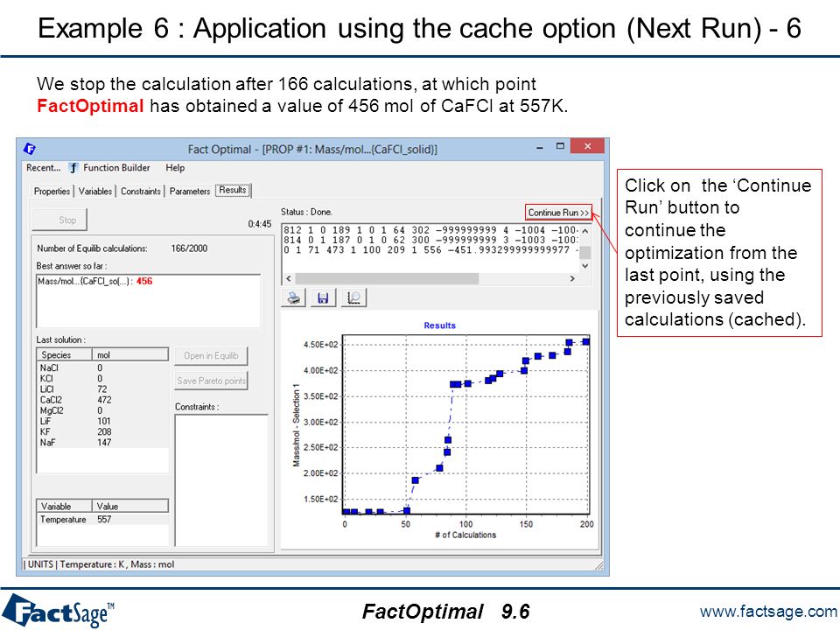Select the LiCl row in species list
Screen dimensions: 840x630
coord(102,389)
